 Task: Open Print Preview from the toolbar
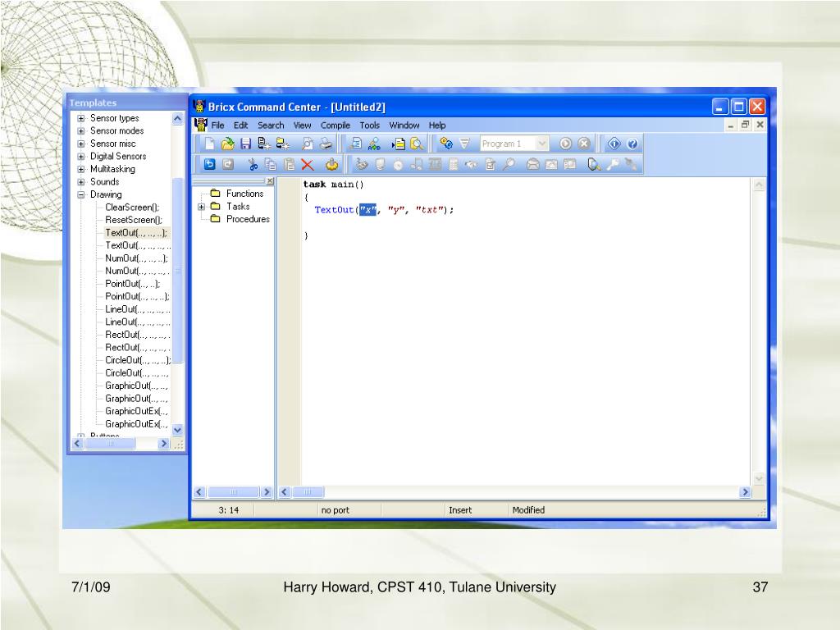pyautogui.click(x=308, y=144)
